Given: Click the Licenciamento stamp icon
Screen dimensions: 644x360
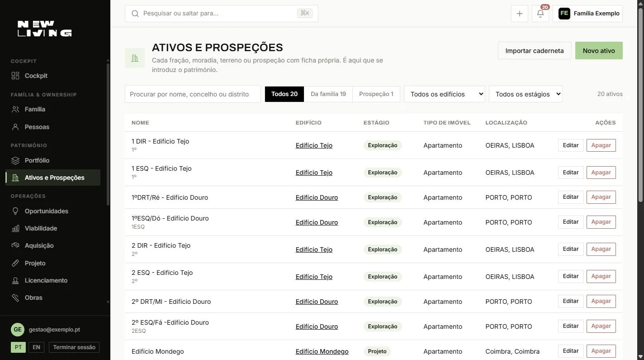Looking at the screenshot, I should (x=15, y=280).
